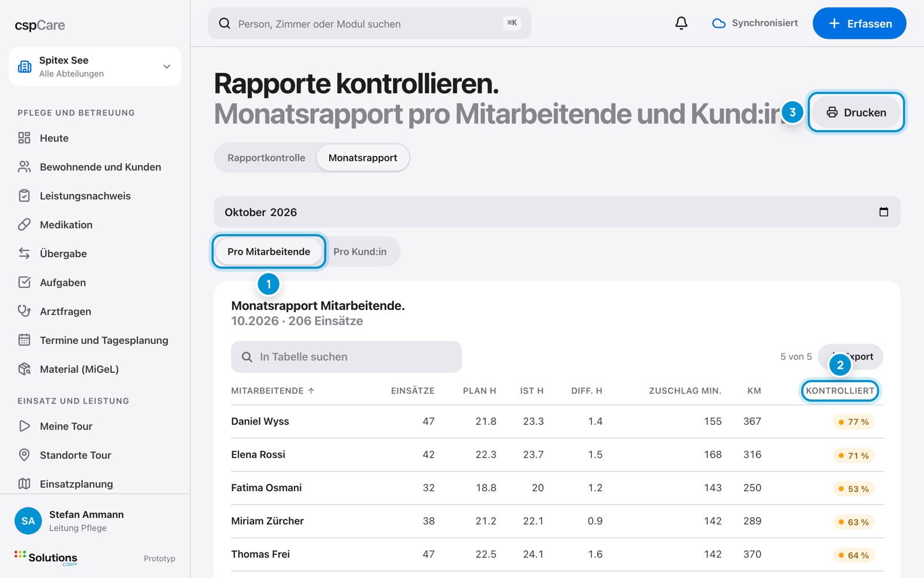Open the Stefan Ammann user profile
This screenshot has height=578, width=924.
pyautogui.click(x=95, y=521)
